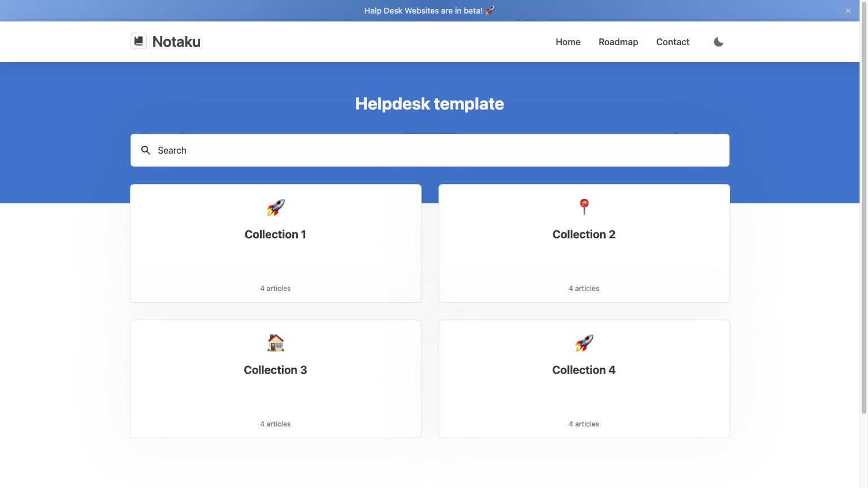Click the Notaku book logo icon

tap(138, 41)
